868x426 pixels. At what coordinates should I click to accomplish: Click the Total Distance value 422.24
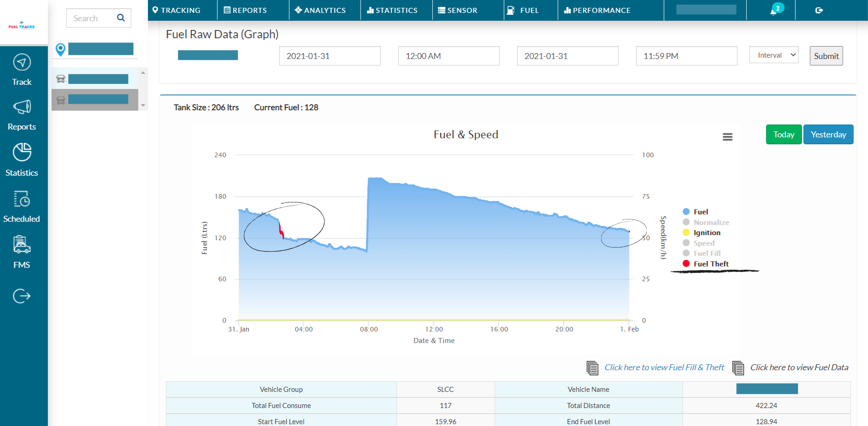(766, 406)
